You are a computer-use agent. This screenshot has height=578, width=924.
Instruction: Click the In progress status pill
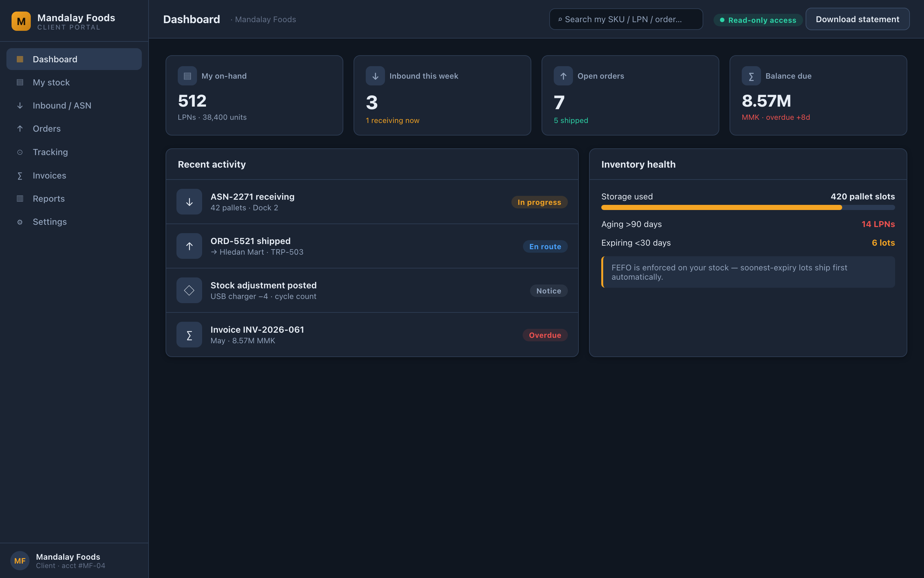[x=539, y=202]
